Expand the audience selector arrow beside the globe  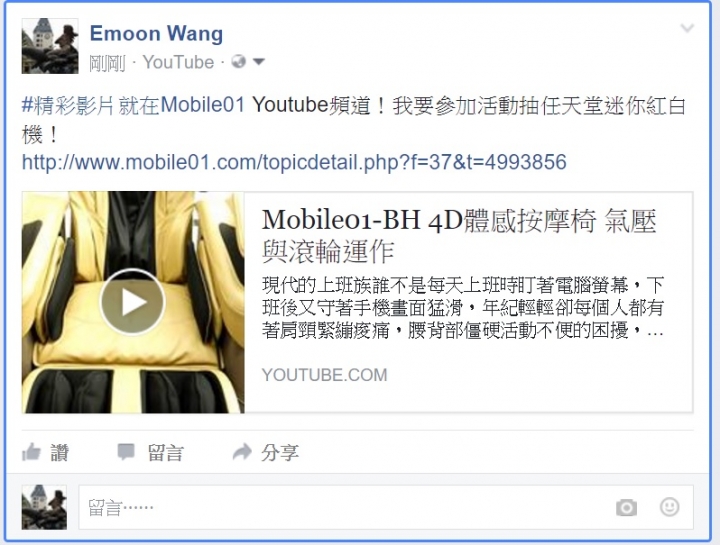point(259,62)
